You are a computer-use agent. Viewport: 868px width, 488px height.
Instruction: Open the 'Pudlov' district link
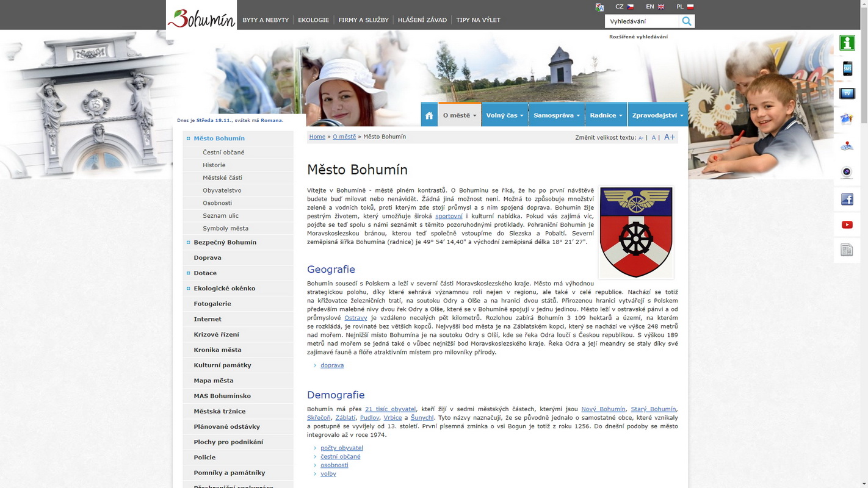pyautogui.click(x=369, y=418)
